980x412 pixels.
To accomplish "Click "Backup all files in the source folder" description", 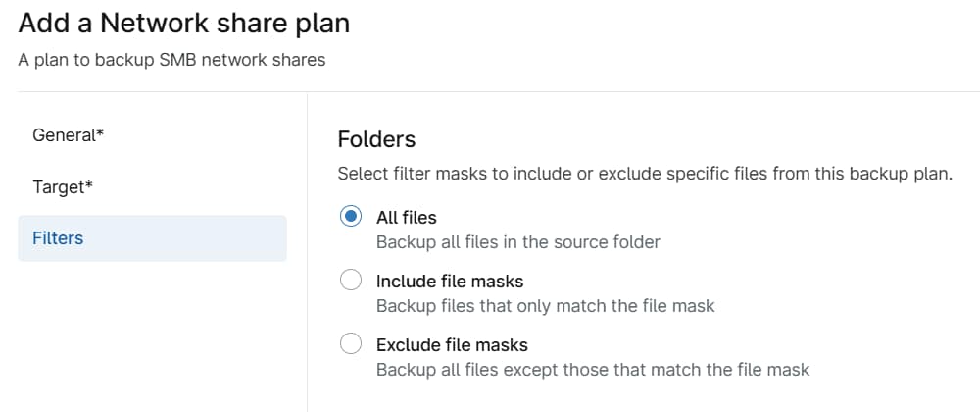I will pyautogui.click(x=518, y=241).
